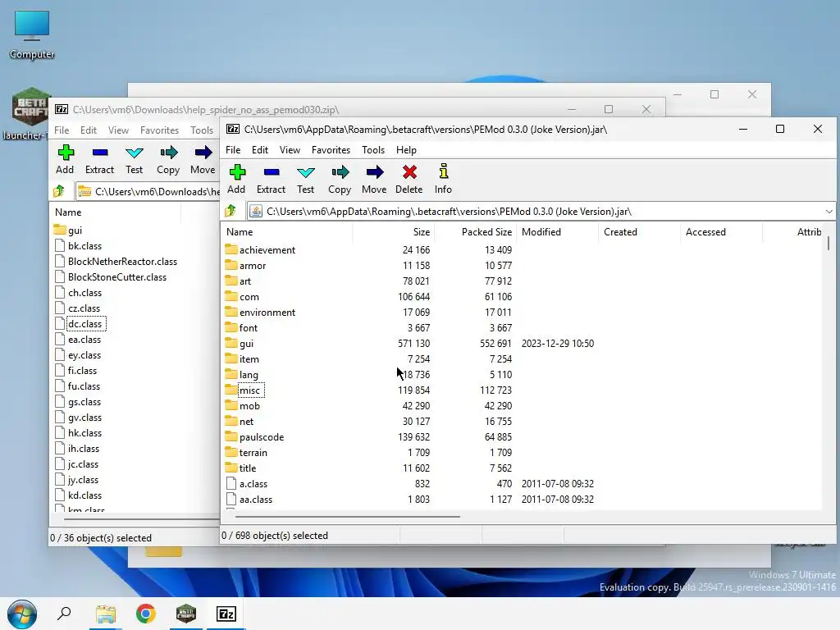Sort by the Size column header

393,232
